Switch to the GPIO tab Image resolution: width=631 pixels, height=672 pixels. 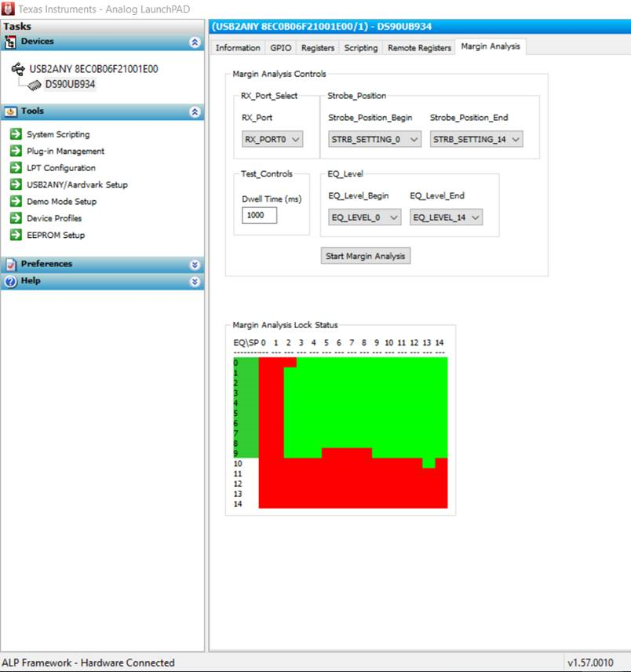click(281, 48)
